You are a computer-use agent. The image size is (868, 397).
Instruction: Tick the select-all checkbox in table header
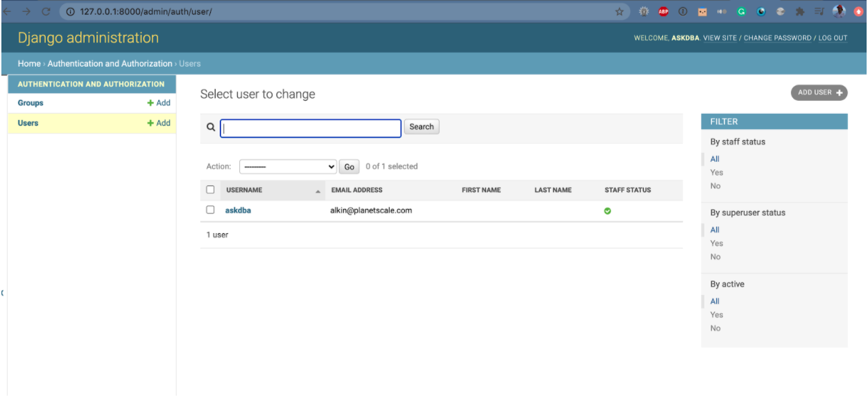pos(211,189)
